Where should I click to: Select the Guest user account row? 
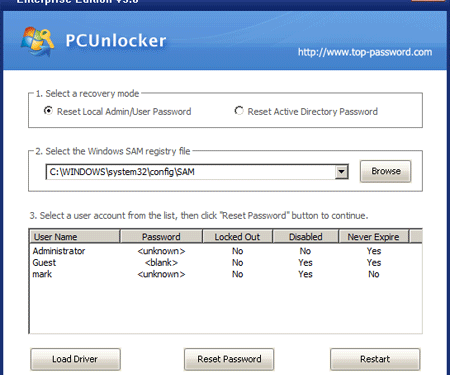click(x=225, y=263)
